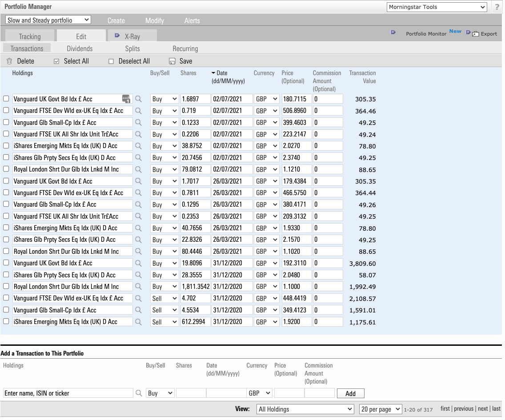Click the search magnifier beside Vanguard UK Govt Bd
Image resolution: width=505 pixels, height=420 pixels.
[x=138, y=98]
